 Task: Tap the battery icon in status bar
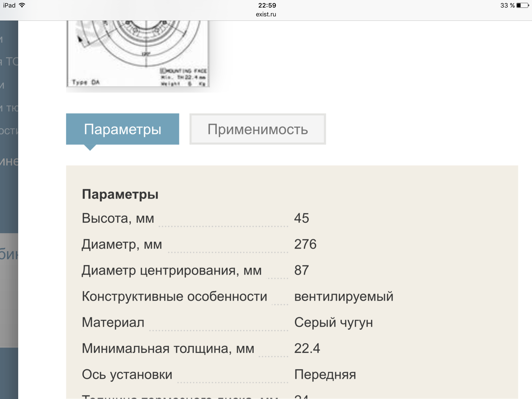(522, 5)
